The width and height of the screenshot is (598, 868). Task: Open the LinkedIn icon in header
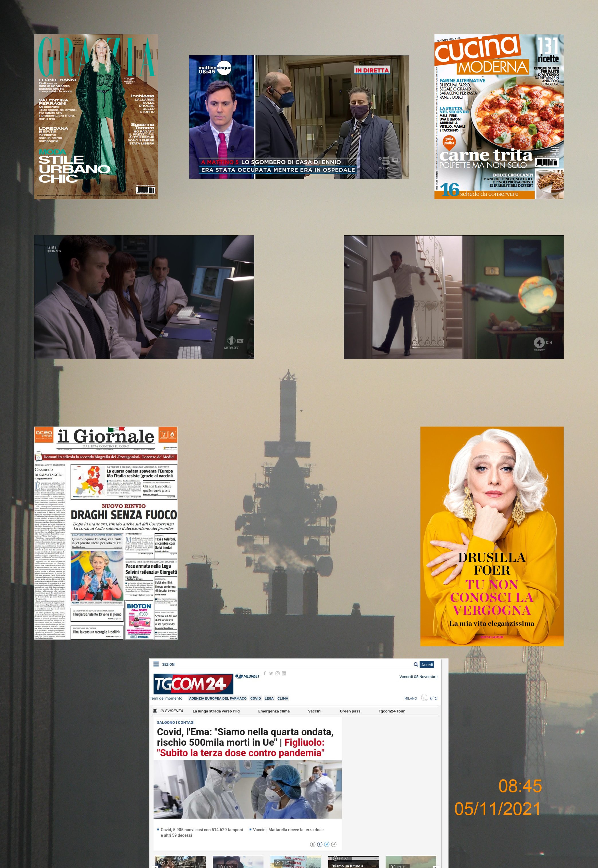pos(284,673)
